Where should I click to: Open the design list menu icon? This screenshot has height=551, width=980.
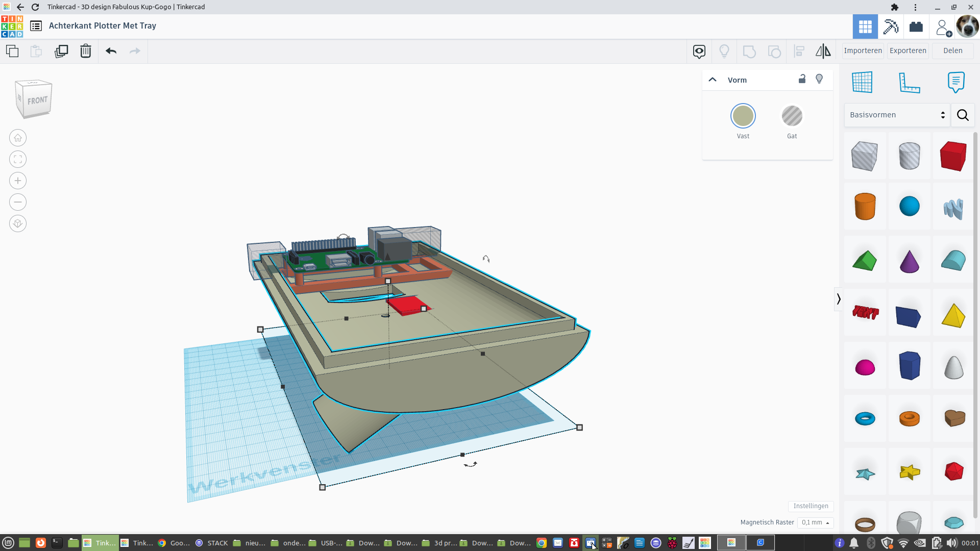tap(36, 26)
